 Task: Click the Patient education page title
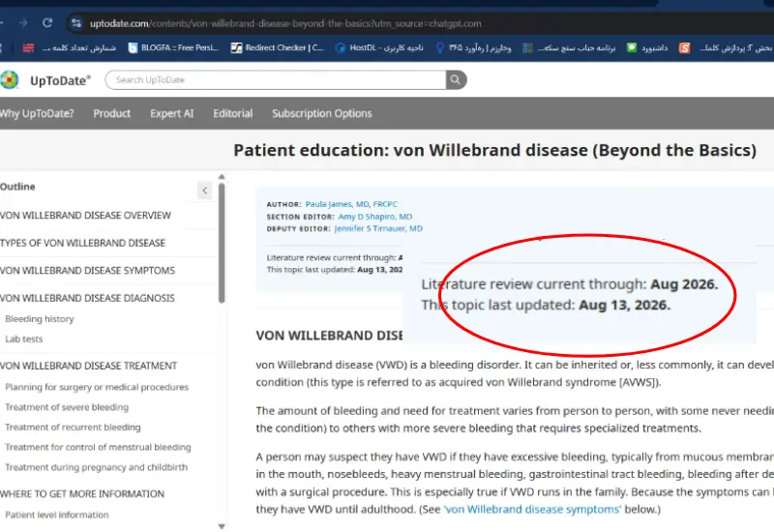494,150
